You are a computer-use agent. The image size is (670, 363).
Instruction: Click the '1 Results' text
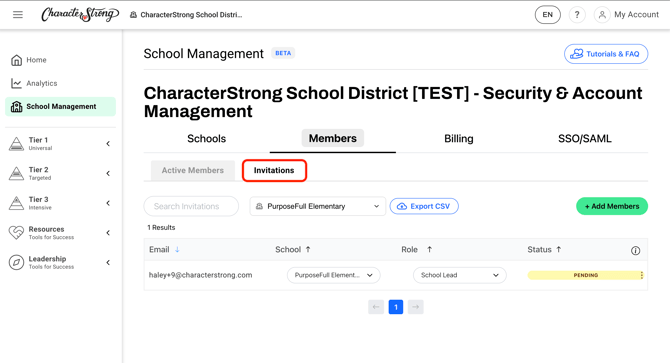pyautogui.click(x=161, y=228)
